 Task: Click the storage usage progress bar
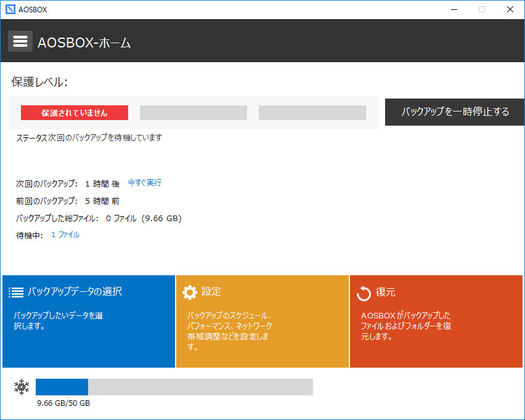tap(174, 387)
